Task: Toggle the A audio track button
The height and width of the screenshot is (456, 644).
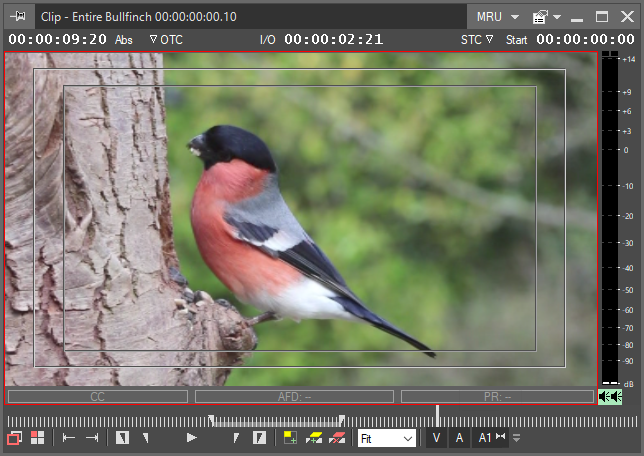Action: click(459, 438)
